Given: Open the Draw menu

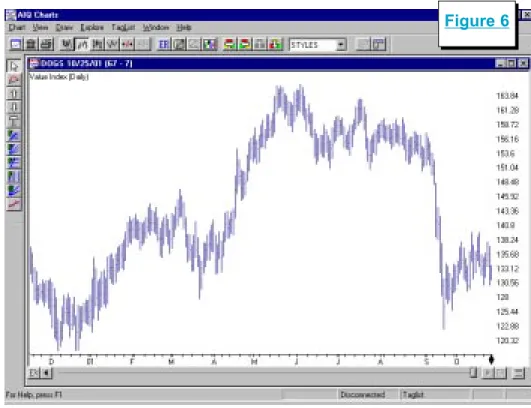Looking at the screenshot, I should [64, 27].
